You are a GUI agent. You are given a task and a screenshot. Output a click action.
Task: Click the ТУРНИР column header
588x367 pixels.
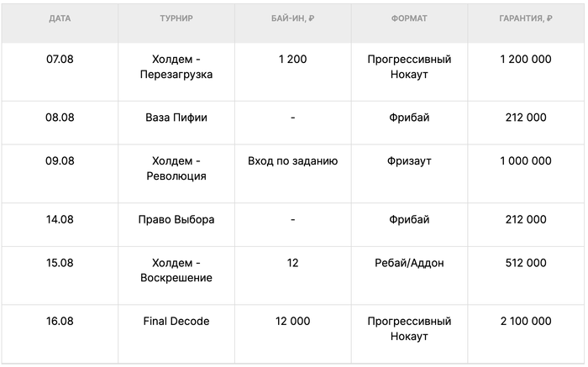click(176, 18)
